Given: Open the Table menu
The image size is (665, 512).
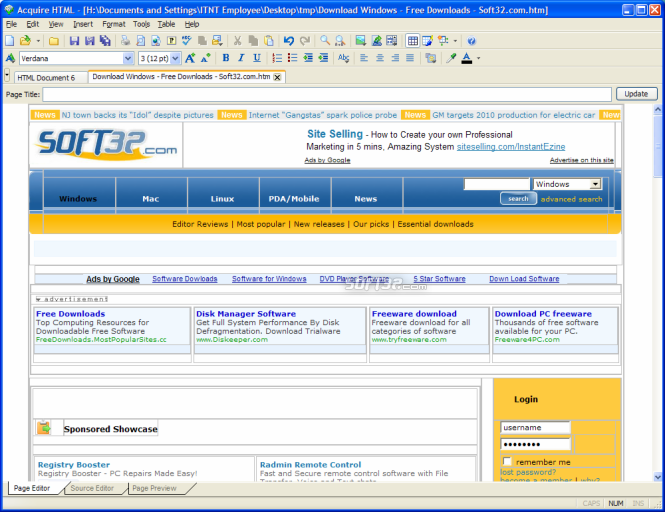Looking at the screenshot, I should 166,24.
